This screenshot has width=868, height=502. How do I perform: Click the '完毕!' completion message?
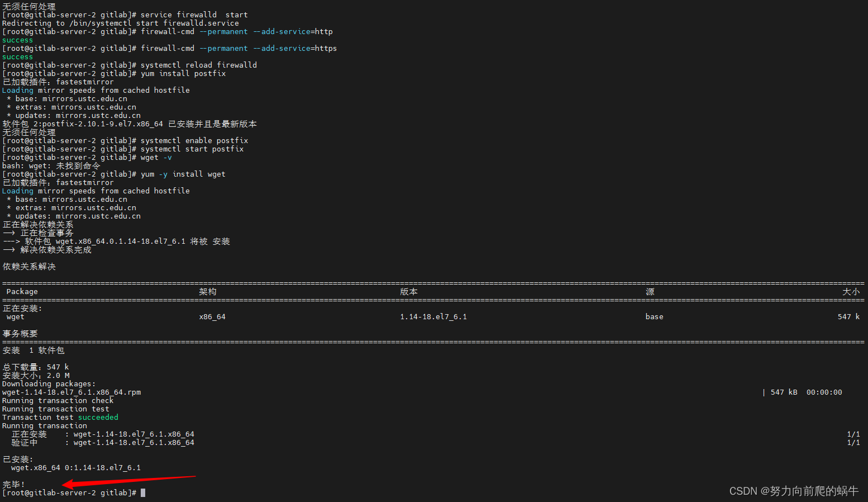[13, 484]
